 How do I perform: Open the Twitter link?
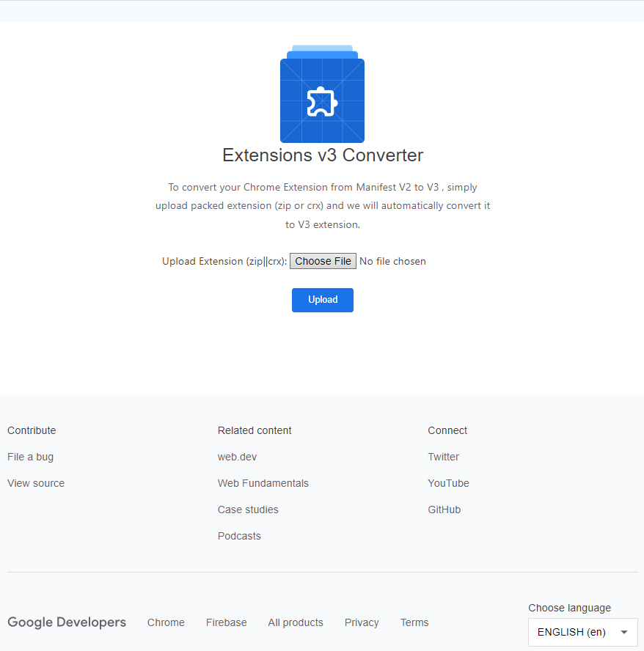click(x=443, y=457)
